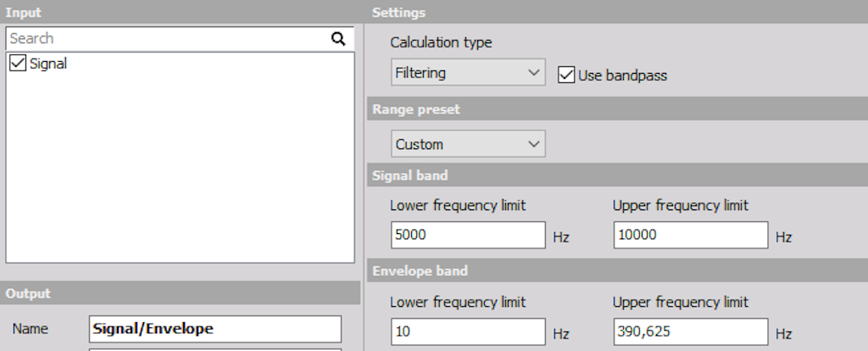Click the Envelope band section header

click(617, 270)
